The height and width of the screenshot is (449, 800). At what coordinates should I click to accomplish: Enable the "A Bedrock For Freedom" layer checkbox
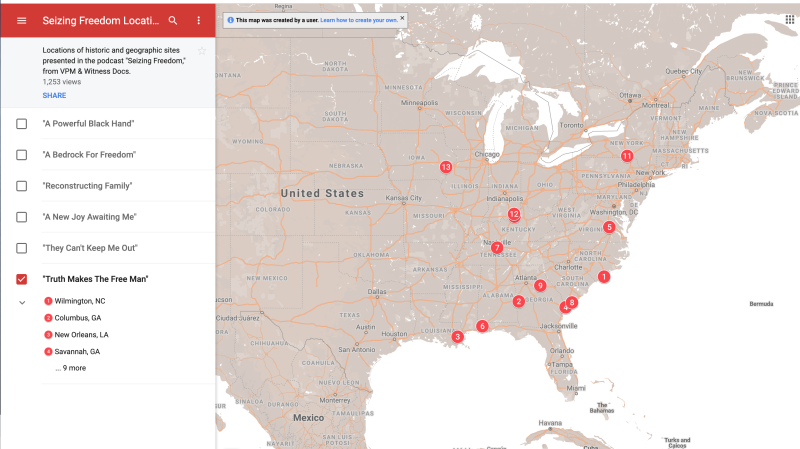pyautogui.click(x=21, y=155)
